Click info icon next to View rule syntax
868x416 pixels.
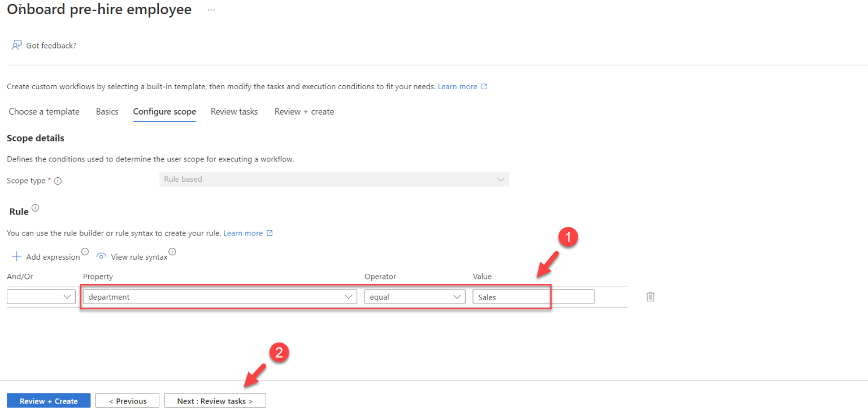pyautogui.click(x=172, y=252)
